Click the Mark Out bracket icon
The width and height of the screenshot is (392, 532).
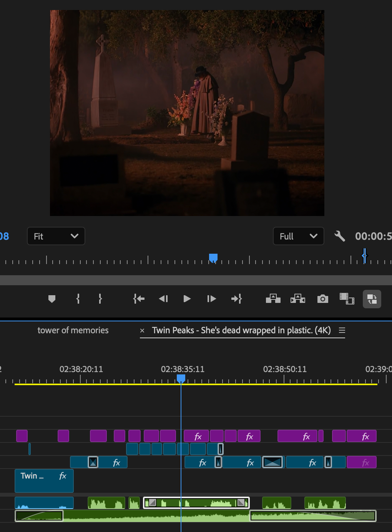(100, 299)
